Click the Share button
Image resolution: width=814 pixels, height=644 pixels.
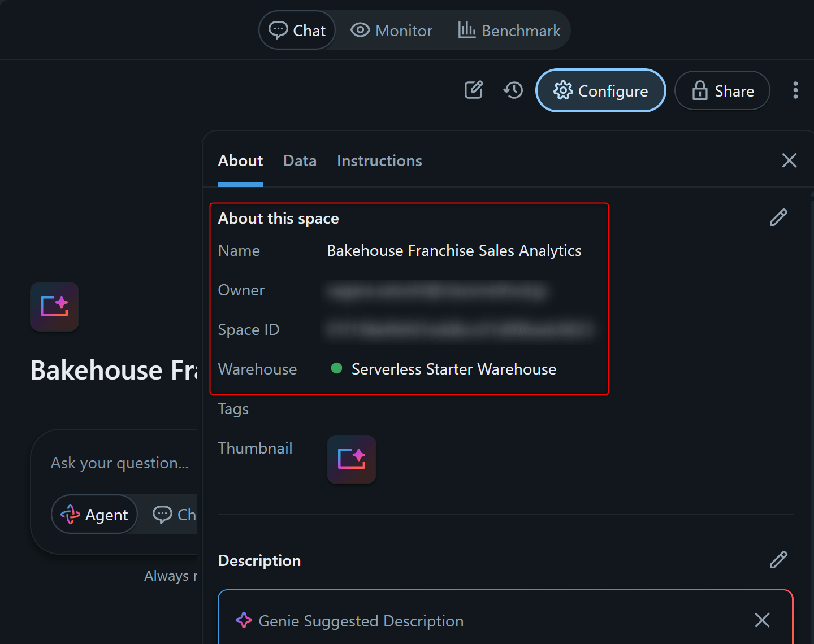pyautogui.click(x=722, y=91)
